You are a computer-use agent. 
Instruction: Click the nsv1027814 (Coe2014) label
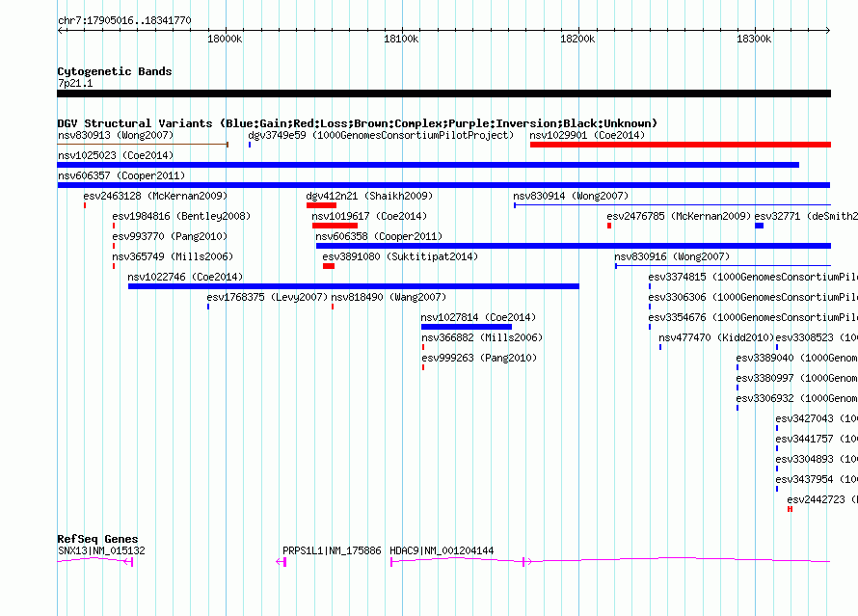click(478, 317)
